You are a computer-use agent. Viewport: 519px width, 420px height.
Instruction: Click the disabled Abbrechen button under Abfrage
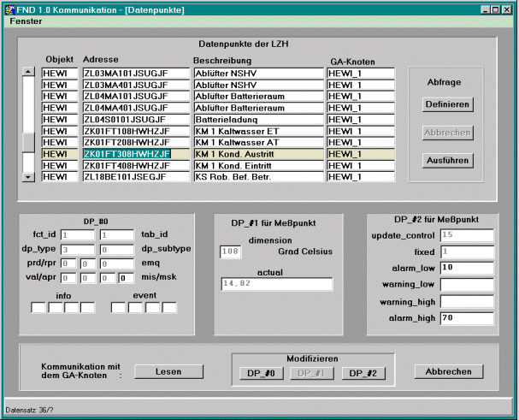point(447,133)
